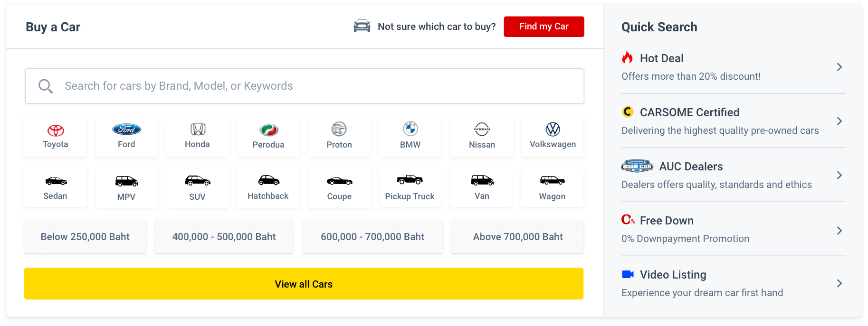The image size is (868, 326).
Task: Select the Perodua brand logo
Action: pyautogui.click(x=268, y=130)
